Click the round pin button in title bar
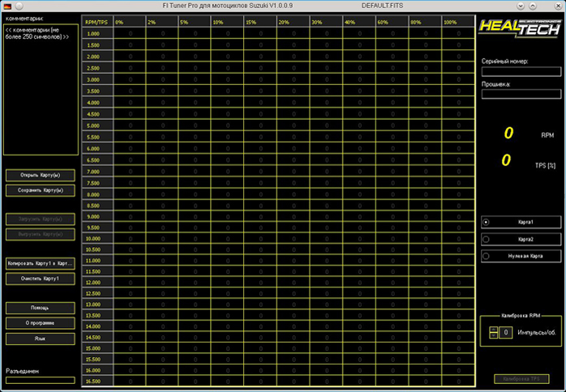This screenshot has width=566, height=392. [19, 6]
